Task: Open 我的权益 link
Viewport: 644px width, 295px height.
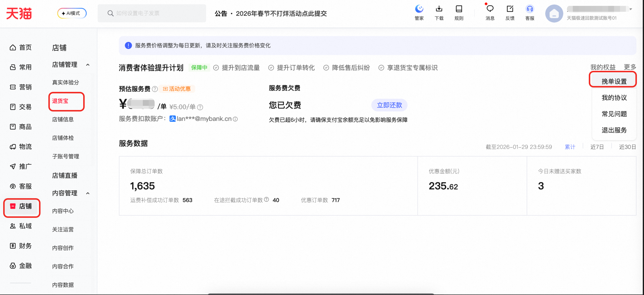Action: coord(603,67)
